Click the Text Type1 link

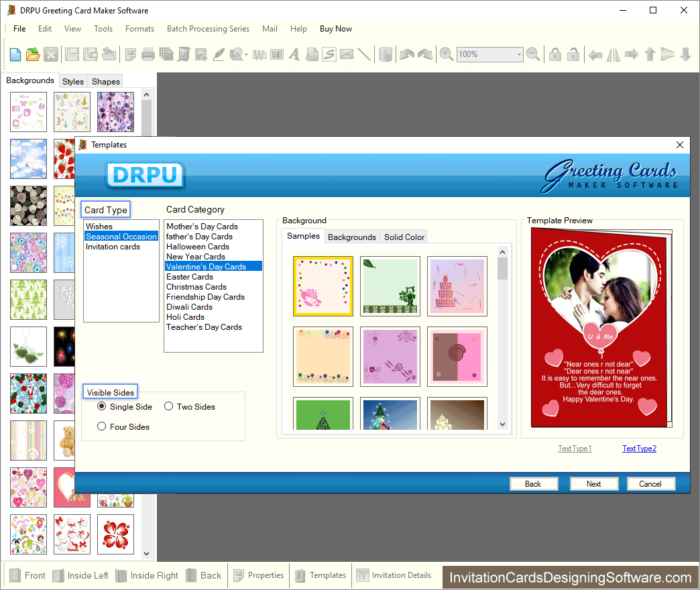(575, 449)
